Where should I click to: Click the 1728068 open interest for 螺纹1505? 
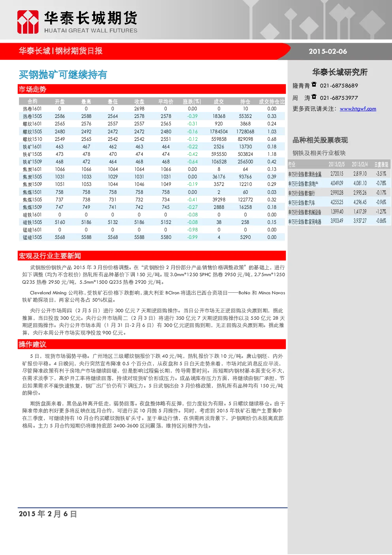click(245, 132)
